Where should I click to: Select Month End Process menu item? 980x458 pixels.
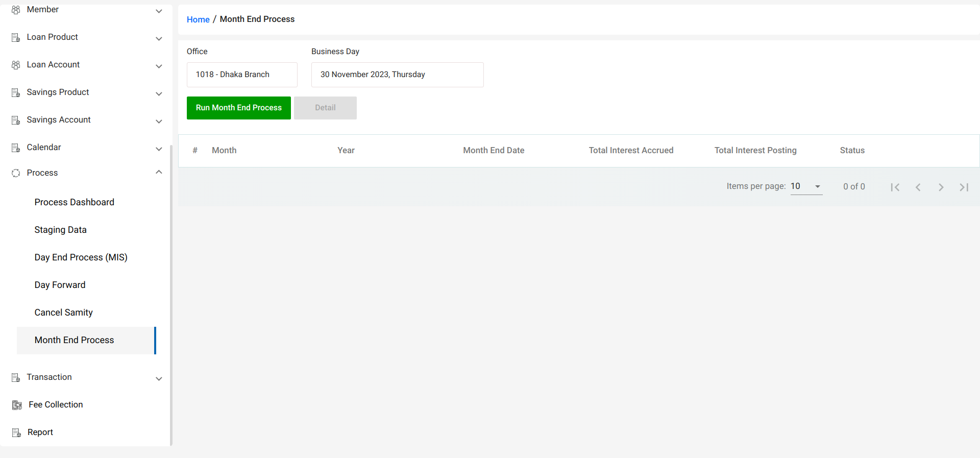(x=86, y=341)
